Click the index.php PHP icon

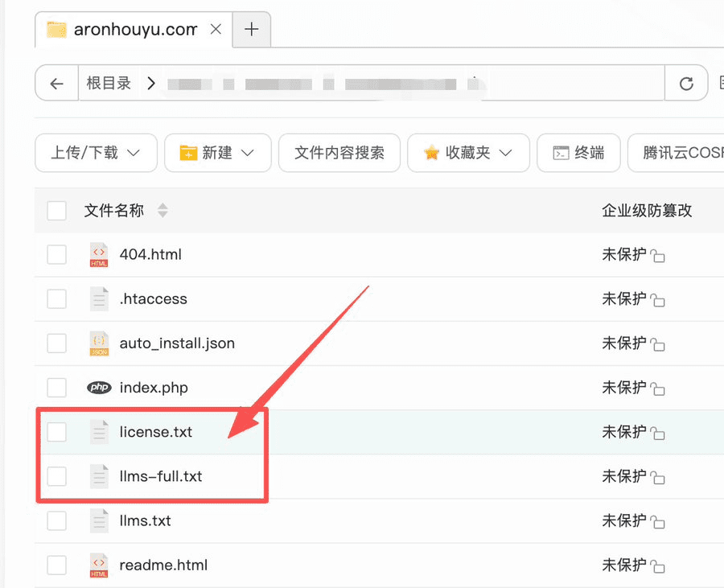99,387
